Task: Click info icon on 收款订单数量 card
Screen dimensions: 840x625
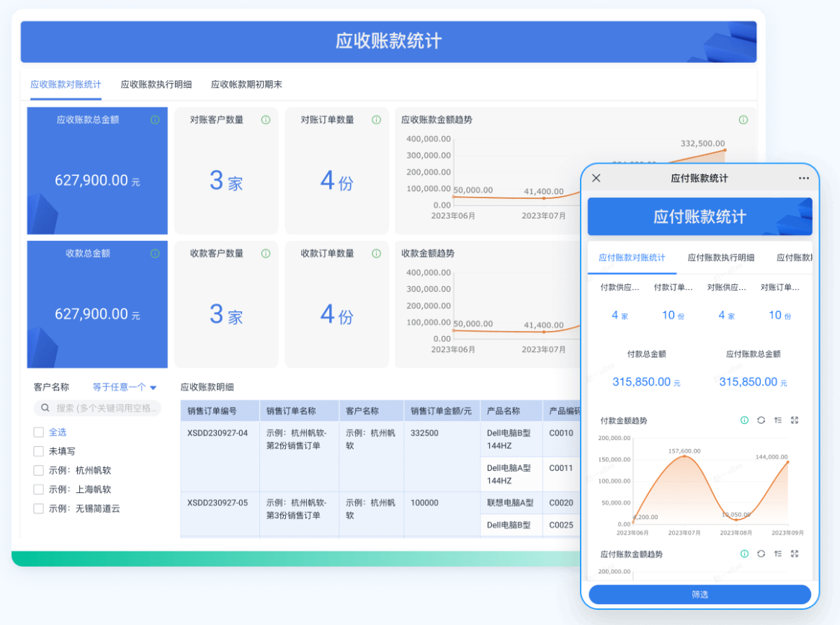Action: [377, 254]
